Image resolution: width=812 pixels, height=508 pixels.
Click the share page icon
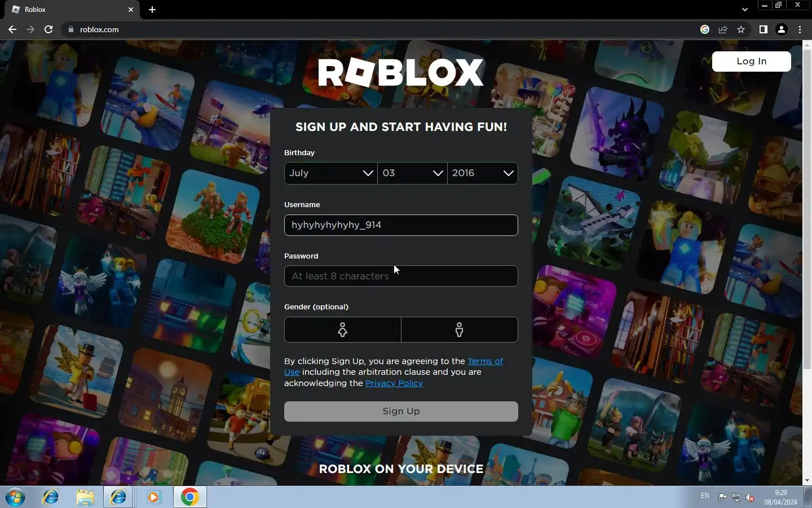[x=723, y=29]
